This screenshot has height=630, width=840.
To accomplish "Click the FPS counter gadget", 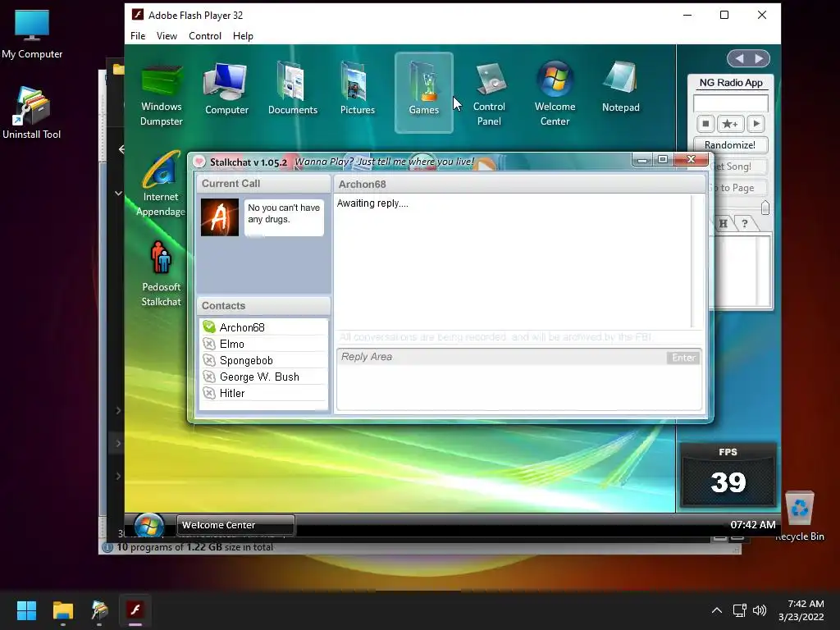I will click(x=728, y=475).
